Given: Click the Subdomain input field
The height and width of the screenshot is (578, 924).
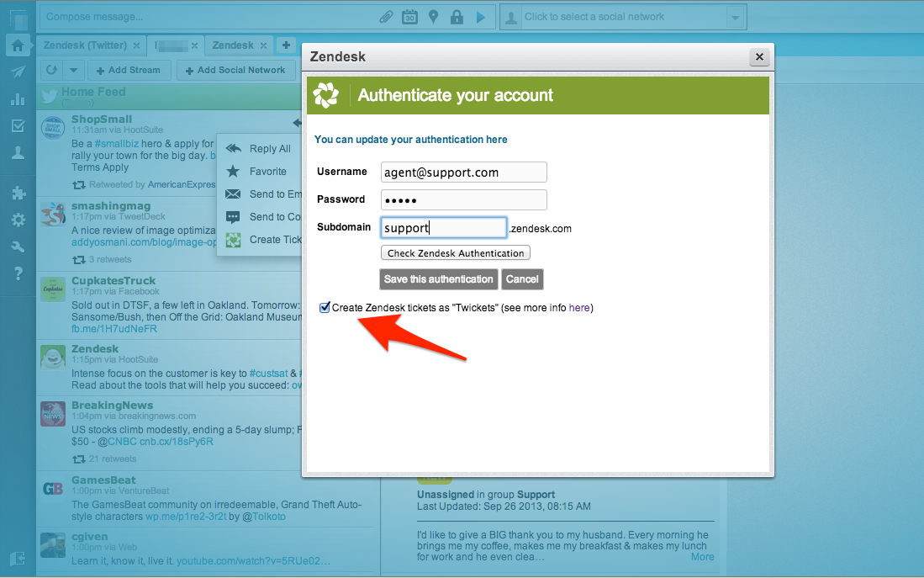Looking at the screenshot, I should [x=444, y=228].
